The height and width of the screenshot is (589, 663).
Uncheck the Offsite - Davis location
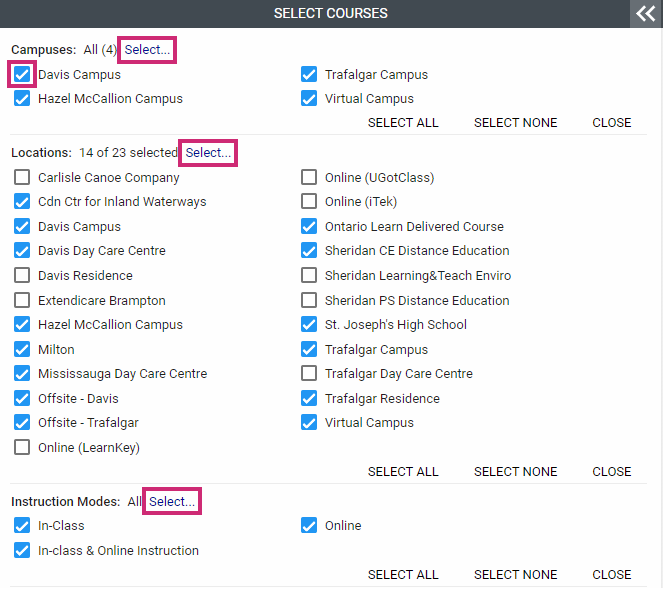point(22,399)
